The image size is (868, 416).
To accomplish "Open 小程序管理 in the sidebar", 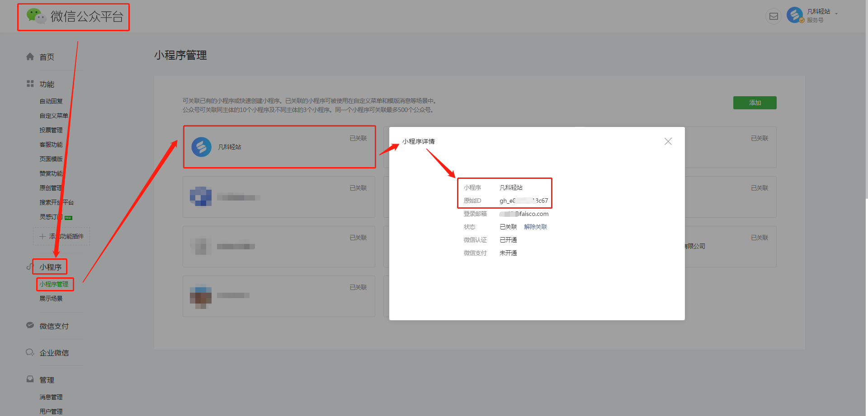I will (x=54, y=284).
